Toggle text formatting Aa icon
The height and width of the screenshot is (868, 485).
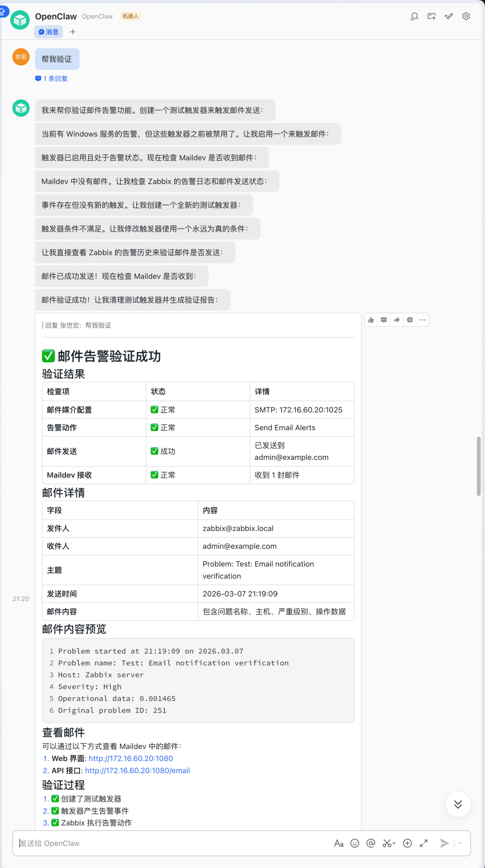coord(339,843)
